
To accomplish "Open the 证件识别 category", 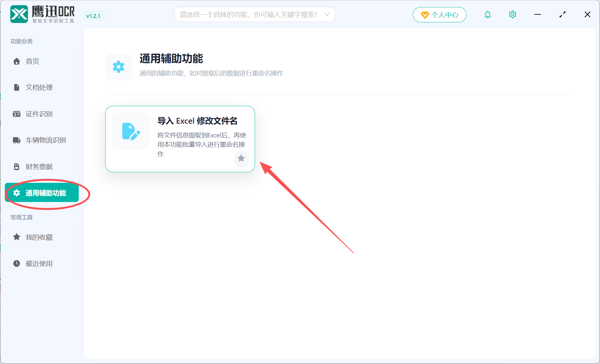I will click(42, 114).
